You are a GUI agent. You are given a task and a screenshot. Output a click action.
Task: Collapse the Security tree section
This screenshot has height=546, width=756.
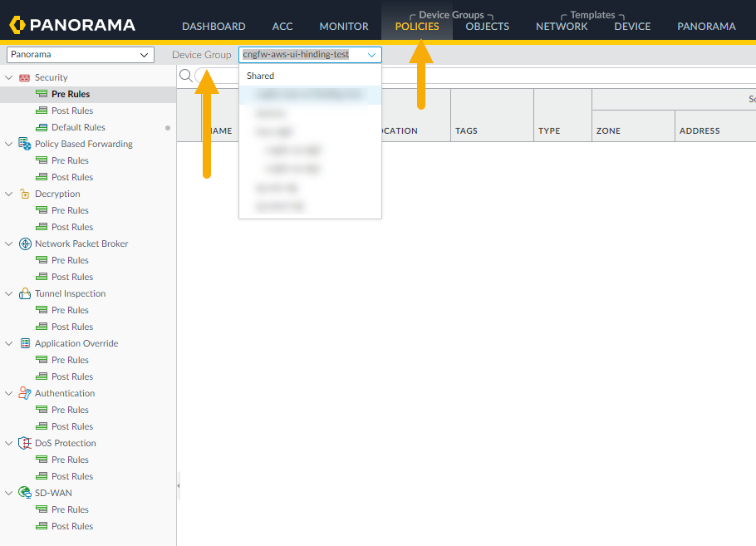8,77
